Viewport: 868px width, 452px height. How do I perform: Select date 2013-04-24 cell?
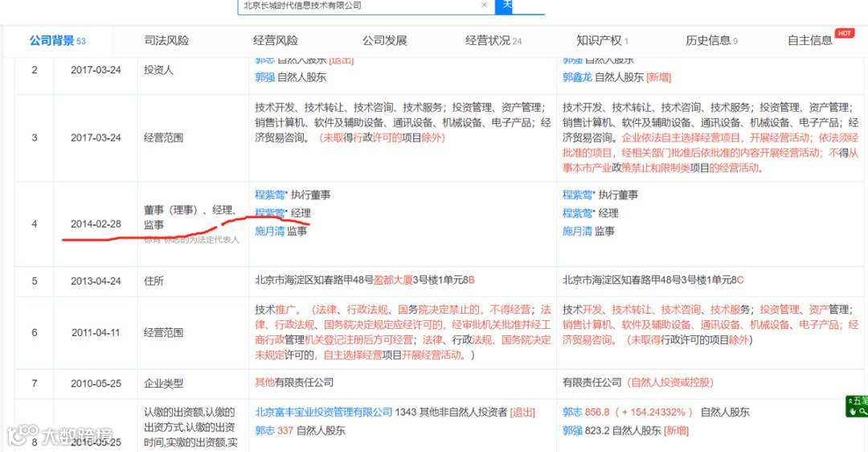coord(96,281)
